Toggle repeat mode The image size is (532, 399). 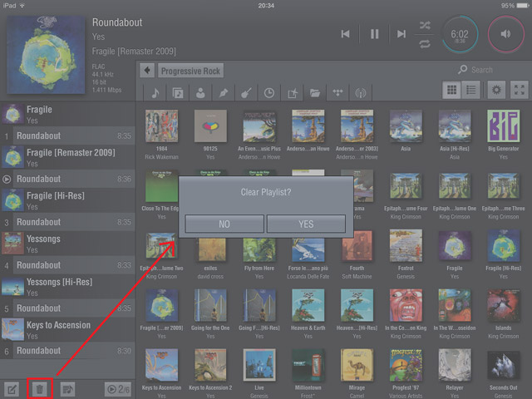point(426,43)
